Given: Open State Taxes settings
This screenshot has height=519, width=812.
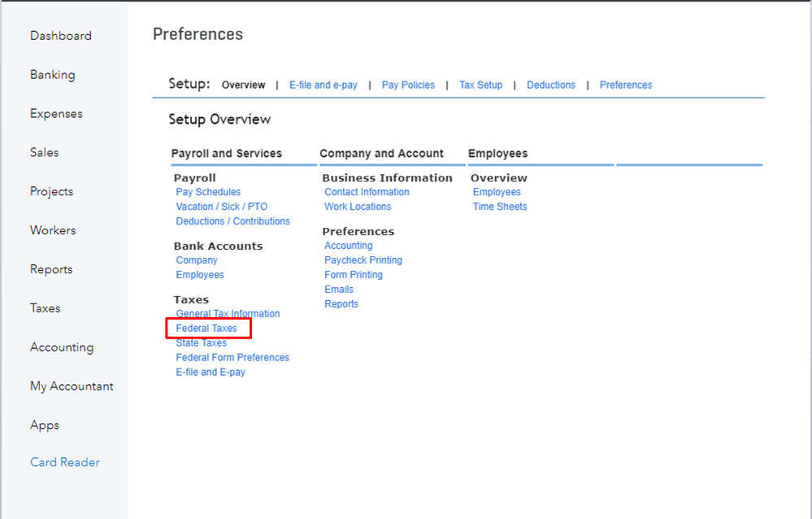Looking at the screenshot, I should (x=201, y=343).
